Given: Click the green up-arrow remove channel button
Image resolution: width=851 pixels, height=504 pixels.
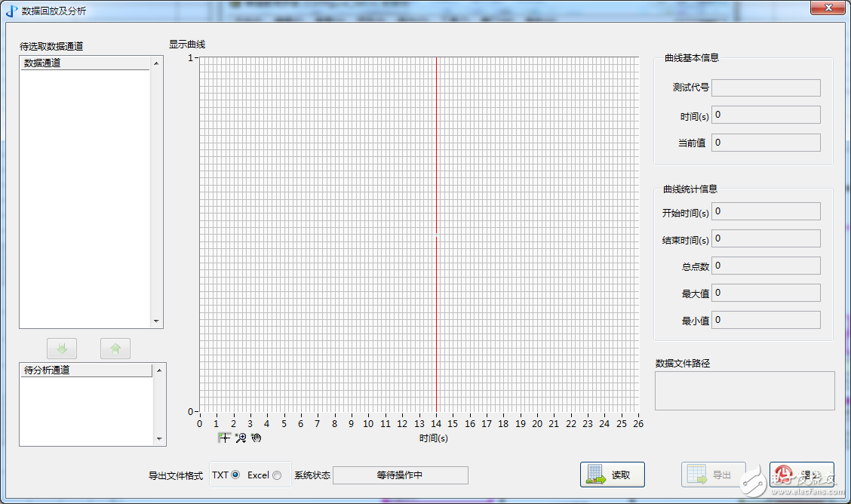Looking at the screenshot, I should [x=115, y=349].
